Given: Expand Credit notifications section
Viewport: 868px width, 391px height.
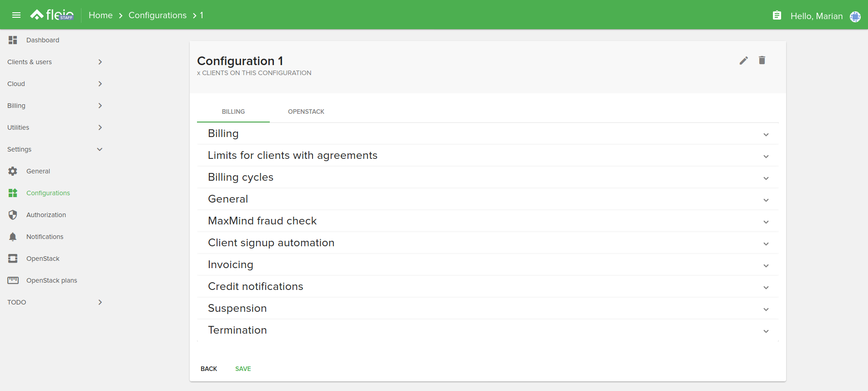Looking at the screenshot, I should pyautogui.click(x=488, y=287).
